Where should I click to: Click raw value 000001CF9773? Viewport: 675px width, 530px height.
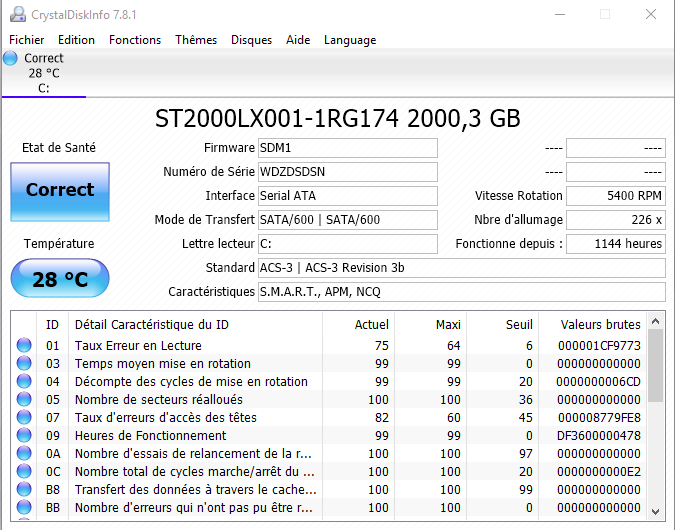[x=599, y=346]
